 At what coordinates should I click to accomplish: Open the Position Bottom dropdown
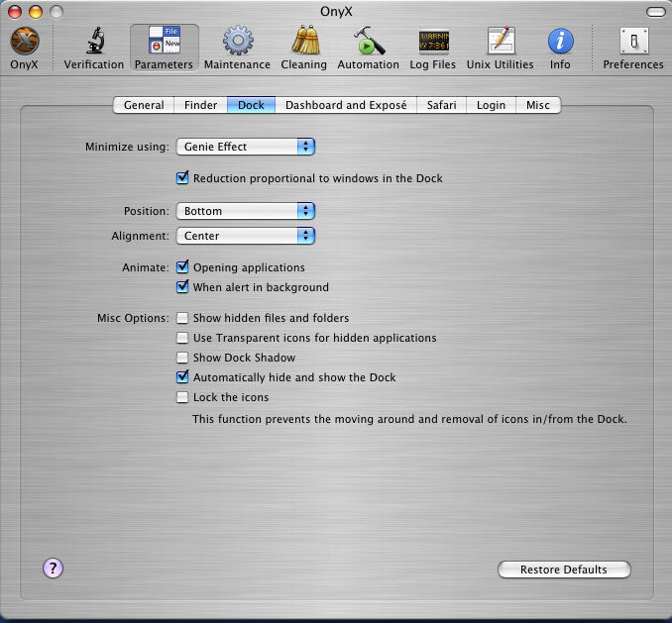tap(246, 211)
